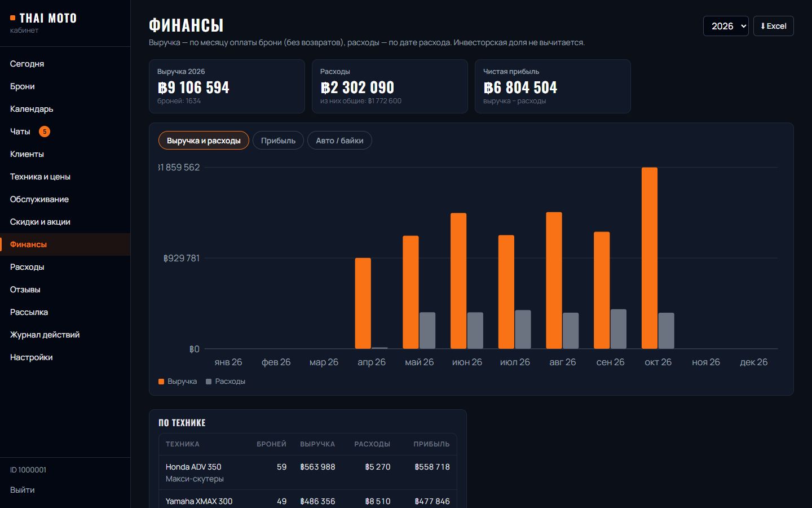Click the Honda ADV 350 row name
The width and height of the screenshot is (812, 508).
[x=193, y=467]
